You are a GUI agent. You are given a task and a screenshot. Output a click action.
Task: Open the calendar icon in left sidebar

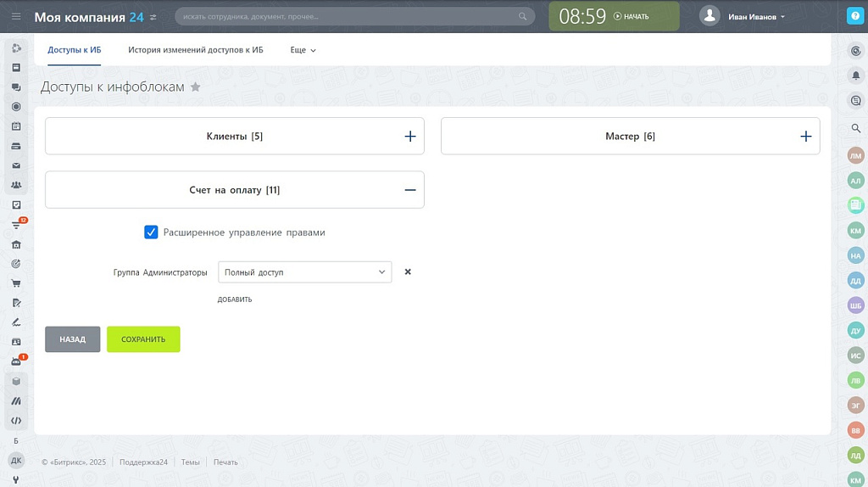tap(16, 126)
